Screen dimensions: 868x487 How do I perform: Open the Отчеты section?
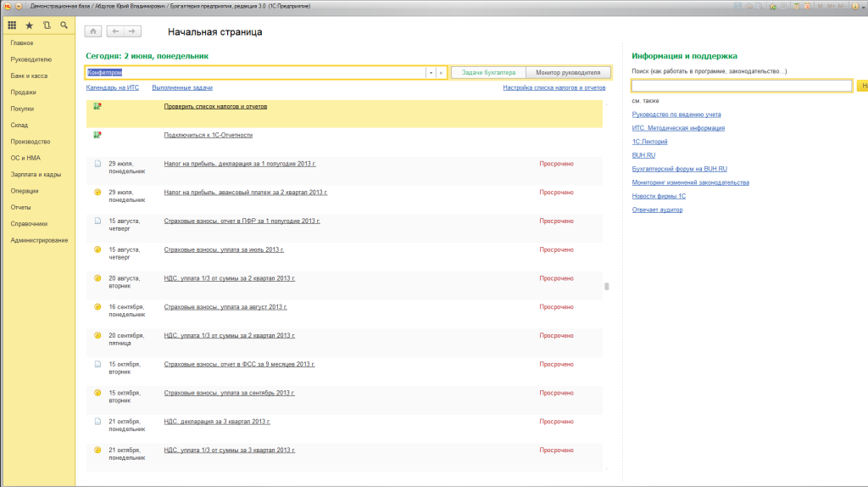[x=20, y=207]
